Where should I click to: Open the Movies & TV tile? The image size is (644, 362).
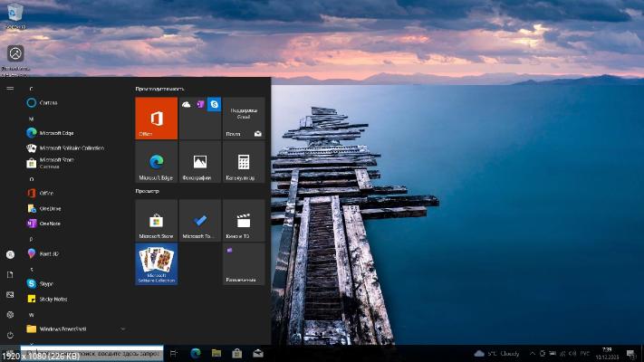click(244, 221)
